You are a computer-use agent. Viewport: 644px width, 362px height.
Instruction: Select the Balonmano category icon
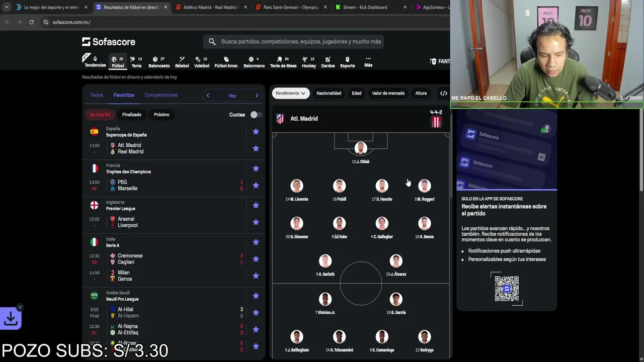(x=254, y=61)
